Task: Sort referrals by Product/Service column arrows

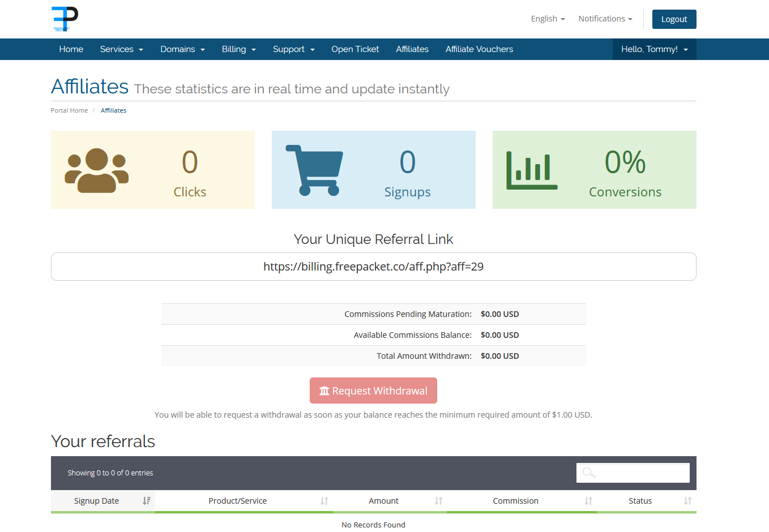Action: click(x=324, y=501)
